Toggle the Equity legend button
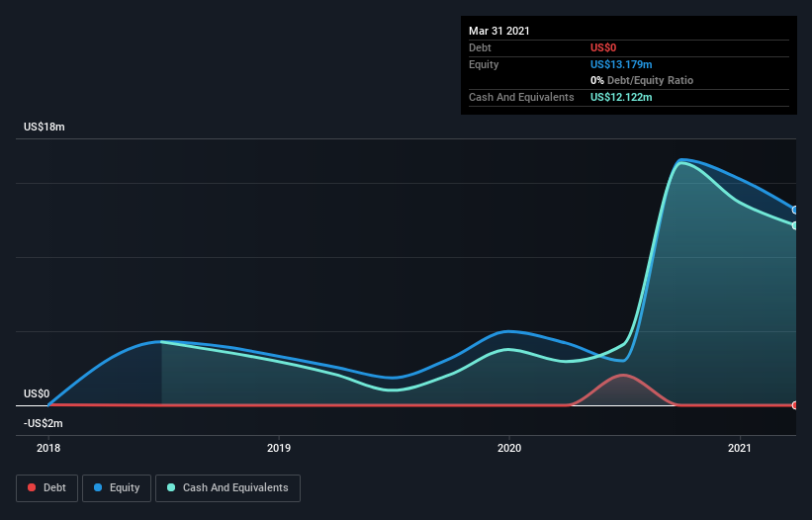This screenshot has height=520, width=812. click(117, 488)
